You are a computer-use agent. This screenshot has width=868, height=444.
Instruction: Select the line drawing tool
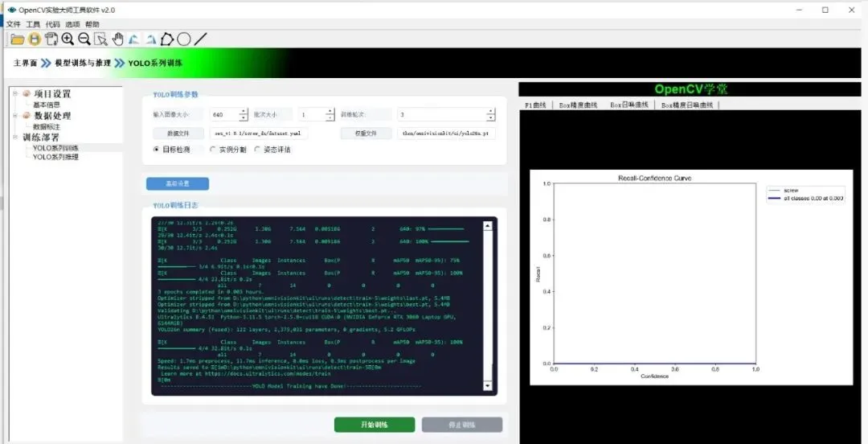201,39
